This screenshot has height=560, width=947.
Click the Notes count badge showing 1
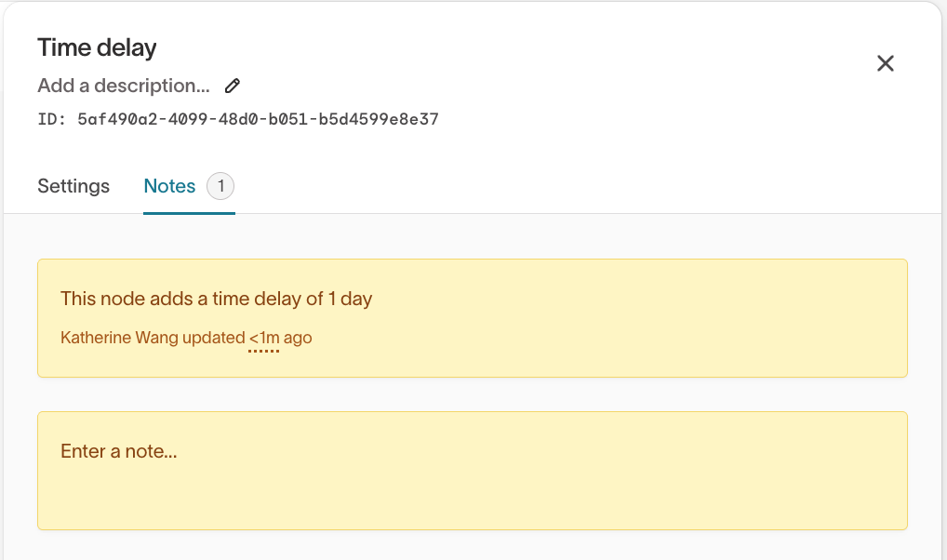coord(220,186)
